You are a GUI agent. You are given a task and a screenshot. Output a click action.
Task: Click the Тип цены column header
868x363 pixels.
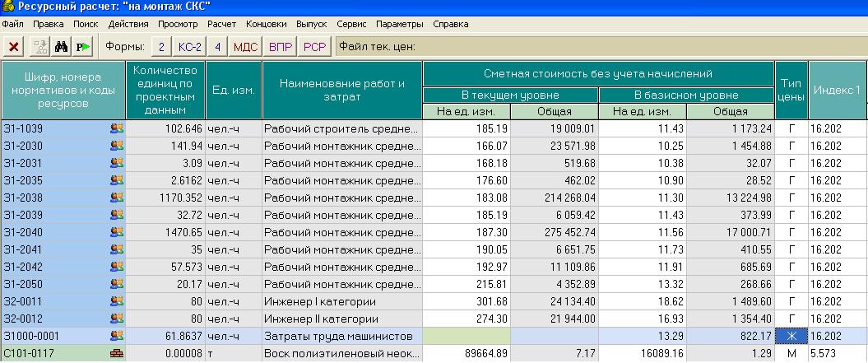point(791,90)
